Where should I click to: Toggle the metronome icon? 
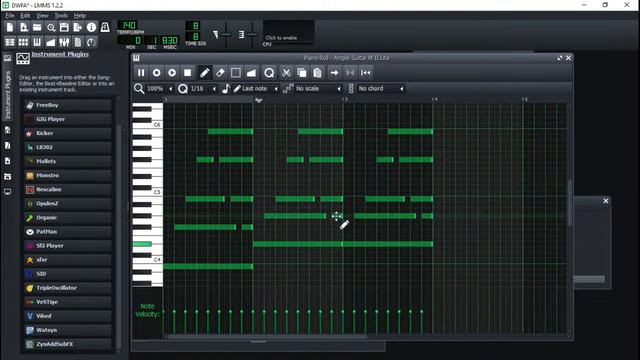tap(105, 27)
